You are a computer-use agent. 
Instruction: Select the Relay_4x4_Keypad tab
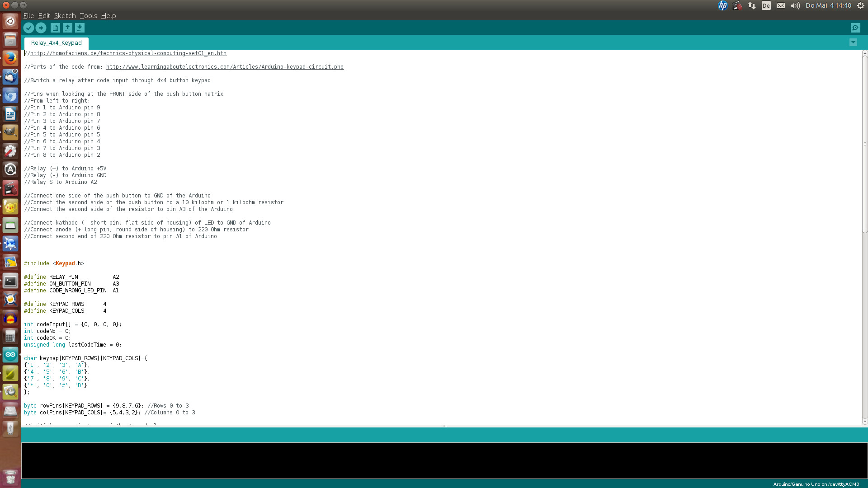57,43
